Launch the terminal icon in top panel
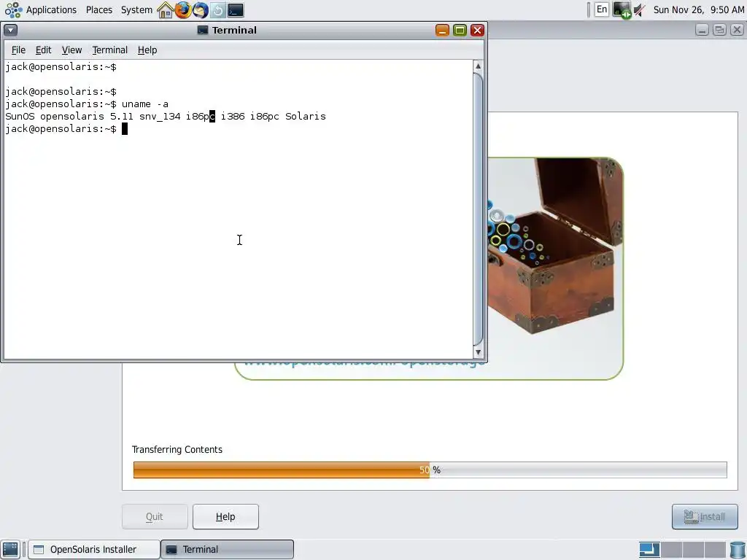This screenshot has height=560, width=747. [236, 10]
